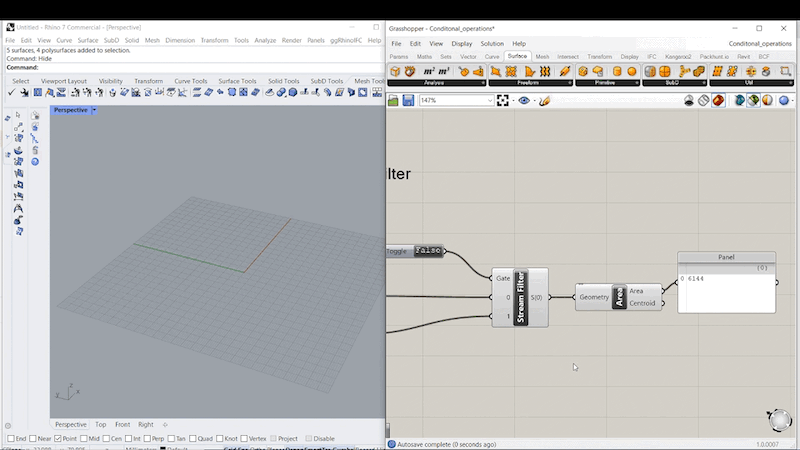The image size is (800, 450).
Task: Click the no-preview icon on canvas toolbar
Action: click(689, 101)
